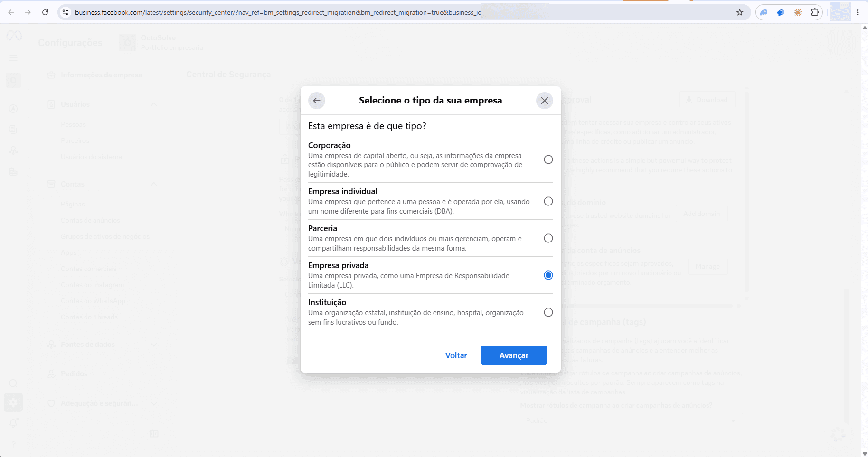Image resolution: width=868 pixels, height=457 pixels.
Task: Collapse the Contas section chevron
Action: click(154, 184)
